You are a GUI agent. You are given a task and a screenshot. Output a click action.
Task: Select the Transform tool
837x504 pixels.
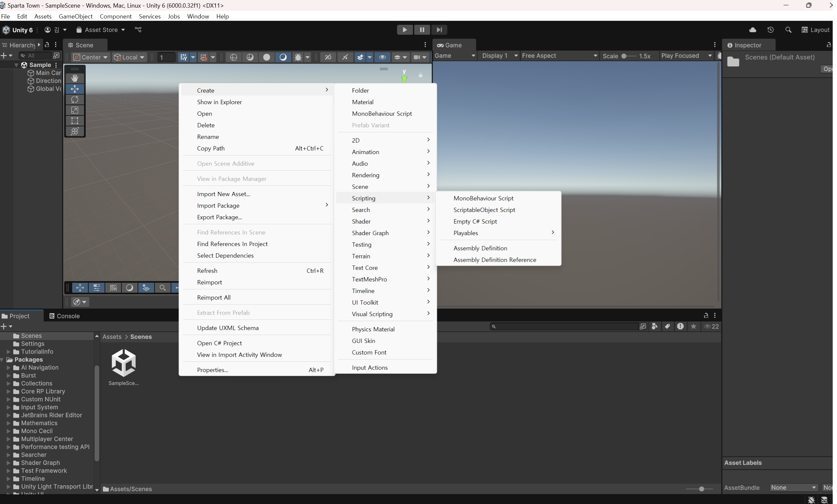point(75,131)
